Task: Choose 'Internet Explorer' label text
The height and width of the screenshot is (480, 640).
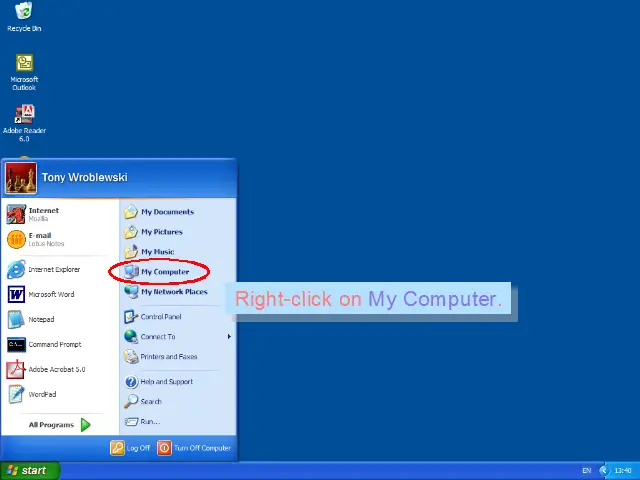Action: tap(54, 269)
